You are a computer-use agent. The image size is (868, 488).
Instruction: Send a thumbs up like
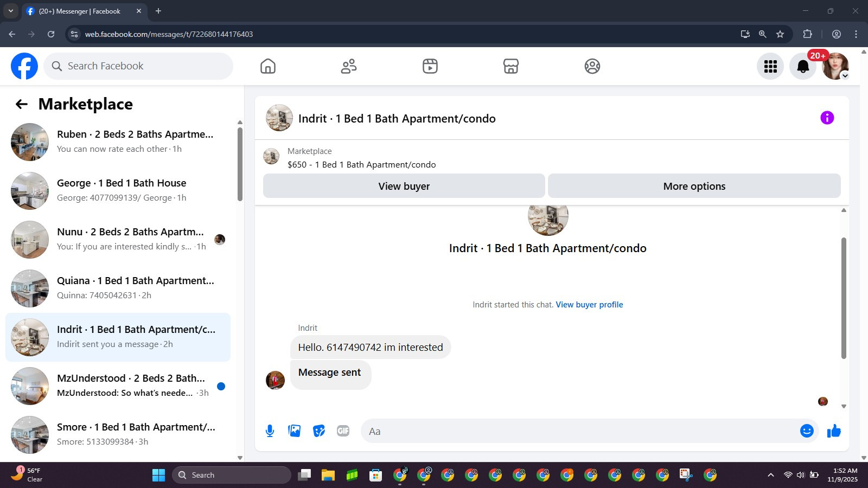coord(834,431)
